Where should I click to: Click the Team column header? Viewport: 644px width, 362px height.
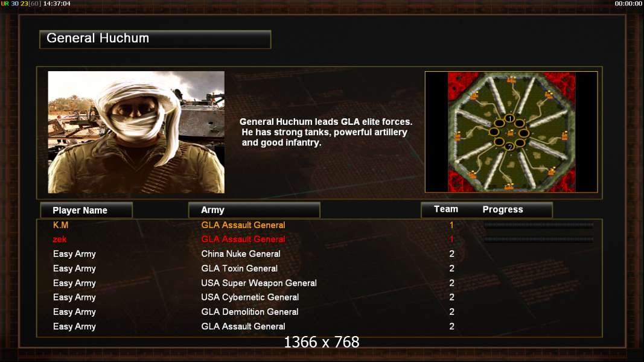(x=446, y=209)
